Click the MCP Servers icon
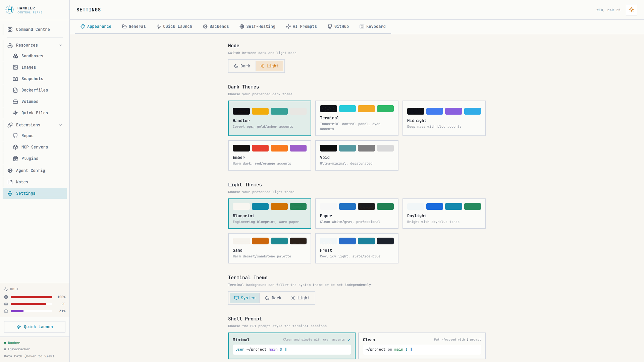The width and height of the screenshot is (644, 362). 15,147
